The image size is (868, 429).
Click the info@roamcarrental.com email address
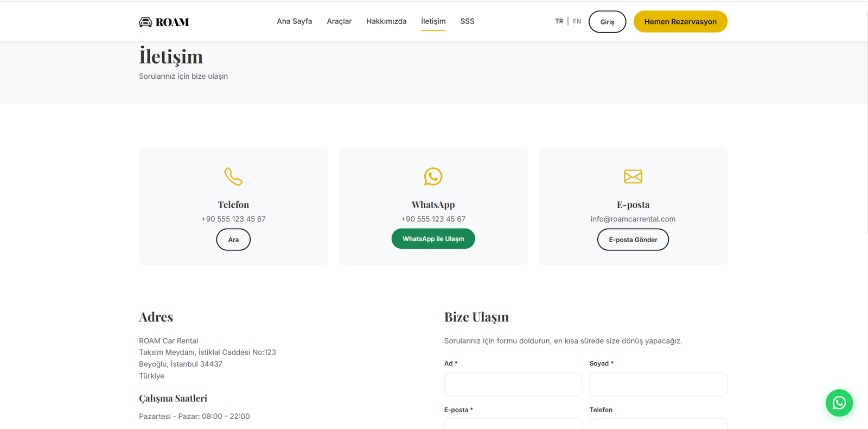click(633, 219)
